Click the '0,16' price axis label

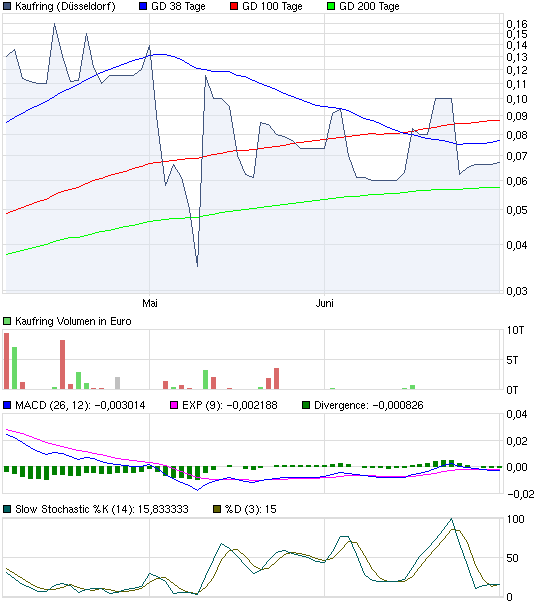(517, 24)
